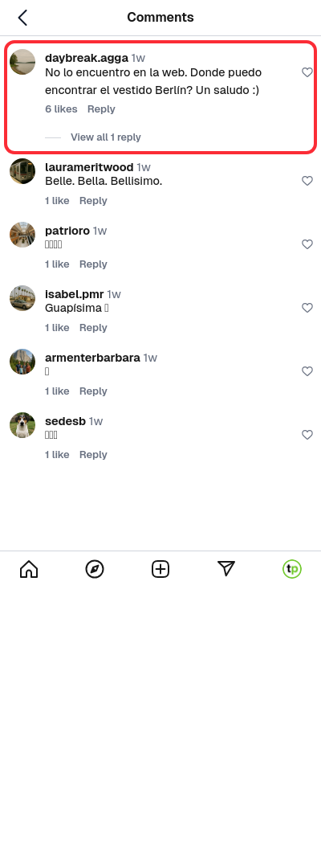Reply to laurameritwood's comment
This screenshot has height=868, width=321.
[x=93, y=200]
